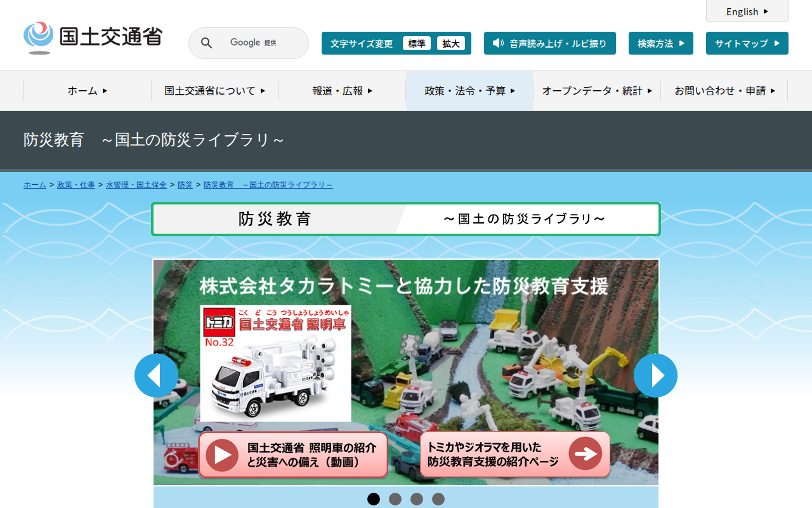This screenshot has width=812, height=508.
Task: Open the English language version
Action: tap(747, 11)
